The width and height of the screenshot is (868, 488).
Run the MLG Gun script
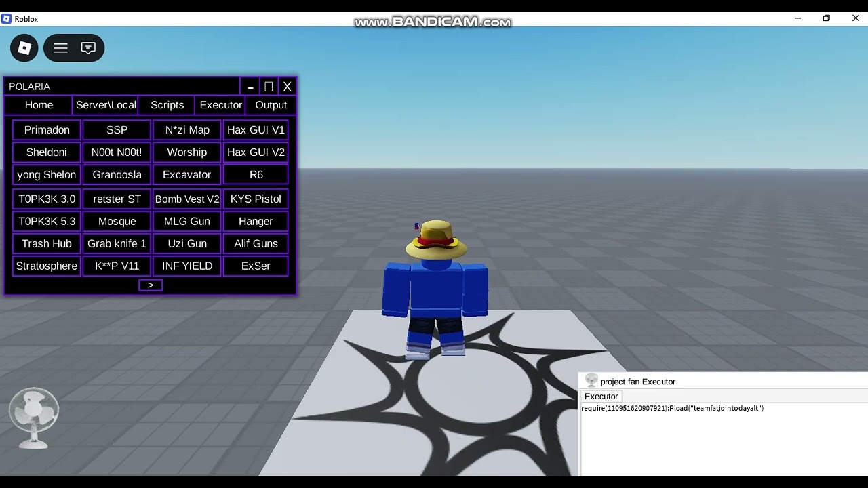pyautogui.click(x=187, y=222)
